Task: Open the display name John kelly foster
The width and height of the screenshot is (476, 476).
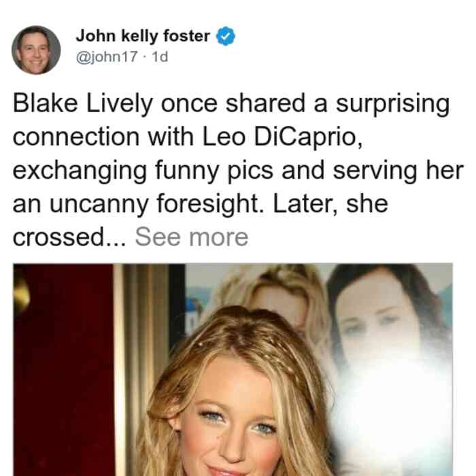Action: (143, 36)
